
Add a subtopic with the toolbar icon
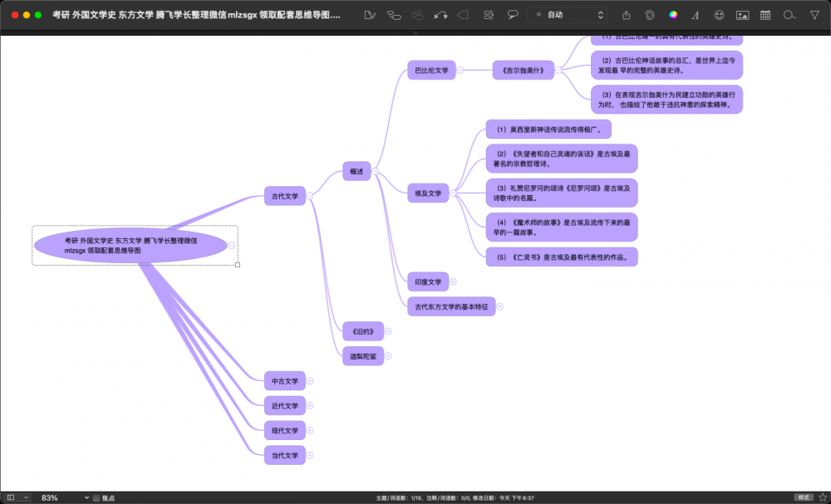tap(394, 15)
